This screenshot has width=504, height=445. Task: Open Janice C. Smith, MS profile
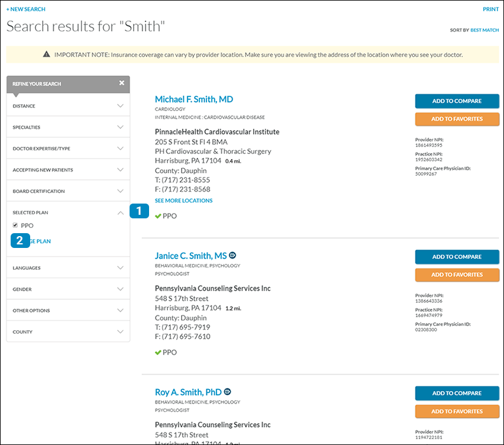(x=190, y=256)
